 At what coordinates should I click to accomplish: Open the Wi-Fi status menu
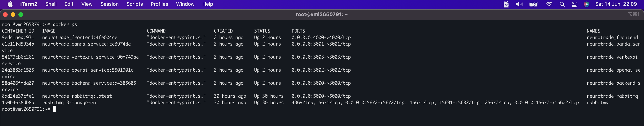click(549, 4)
